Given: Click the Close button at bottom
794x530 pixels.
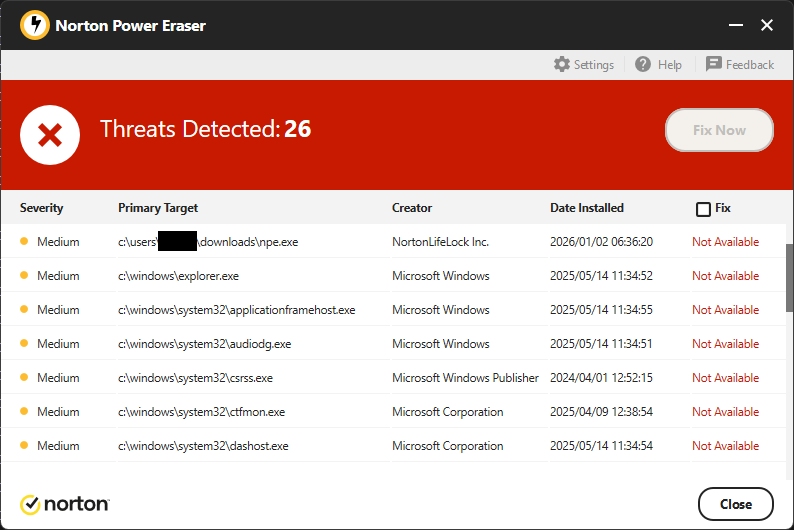Looking at the screenshot, I should click(735, 504).
